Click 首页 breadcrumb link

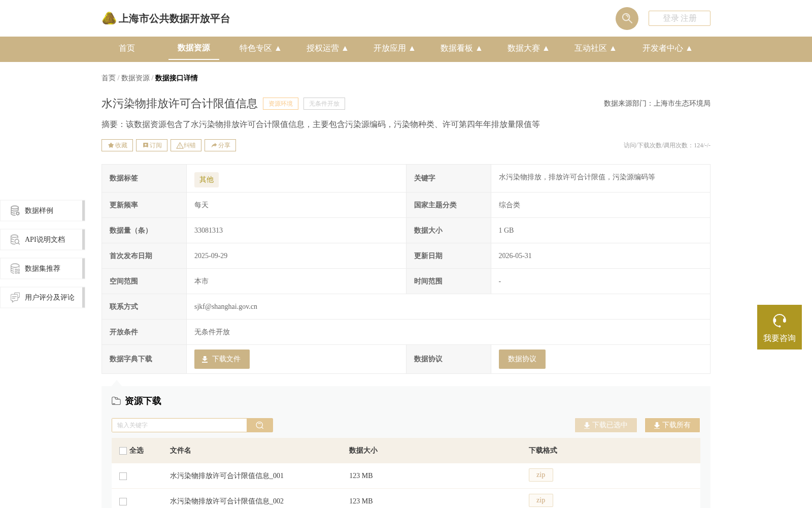pyautogui.click(x=109, y=78)
